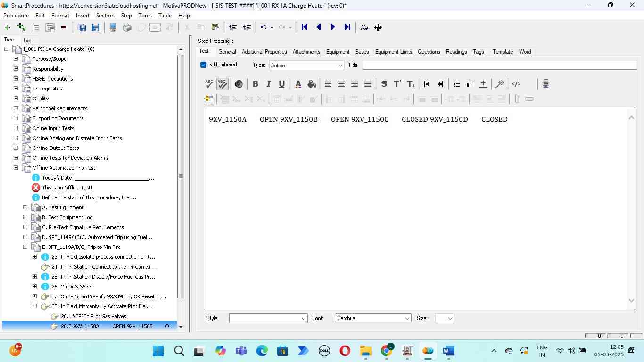Click the paint bucket fill color icon
This screenshot has height=362, width=644.
(x=311, y=84)
